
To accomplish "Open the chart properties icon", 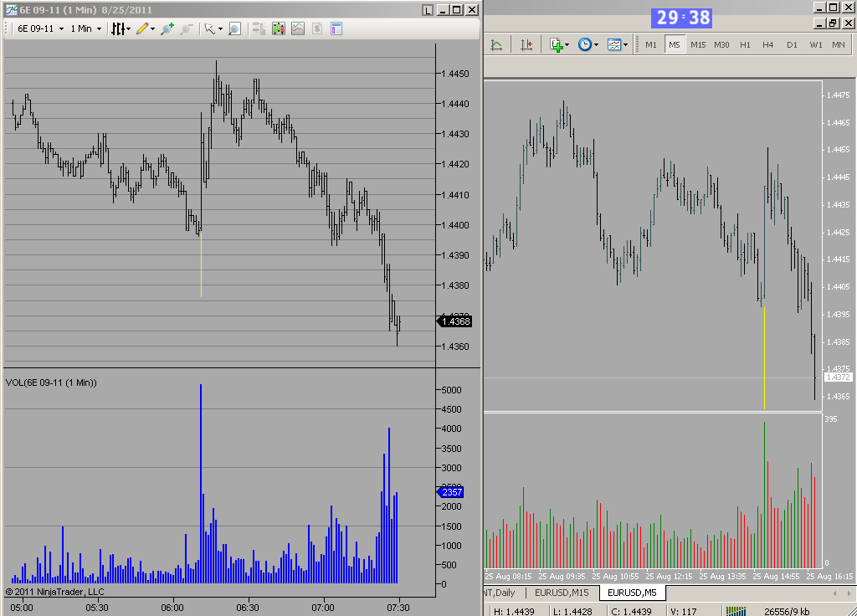I will pos(336,29).
